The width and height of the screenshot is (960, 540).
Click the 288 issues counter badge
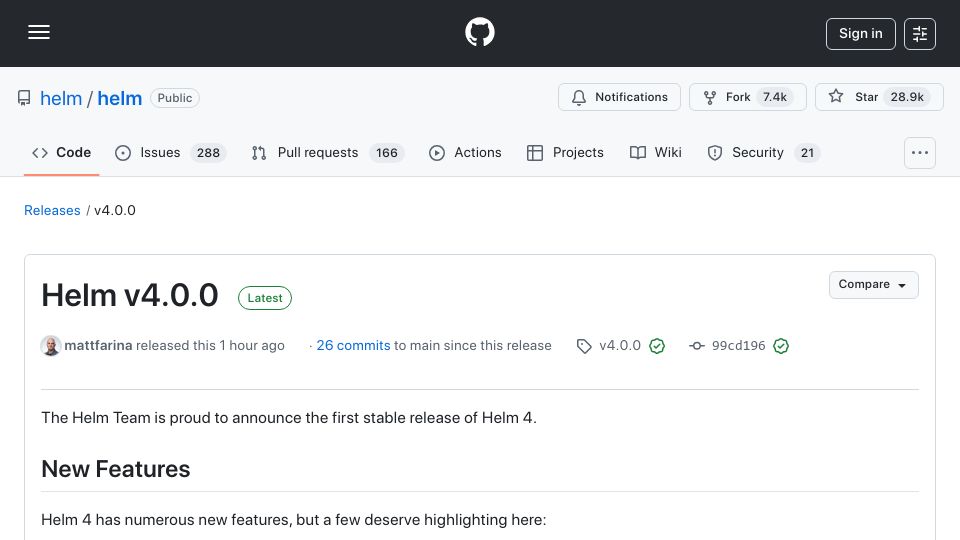208,153
